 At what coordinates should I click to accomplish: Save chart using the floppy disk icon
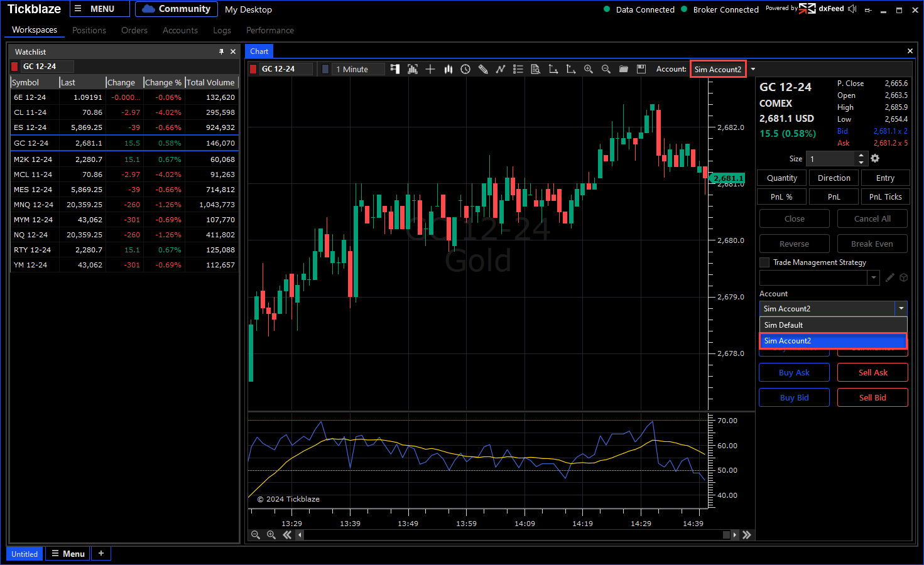click(641, 69)
